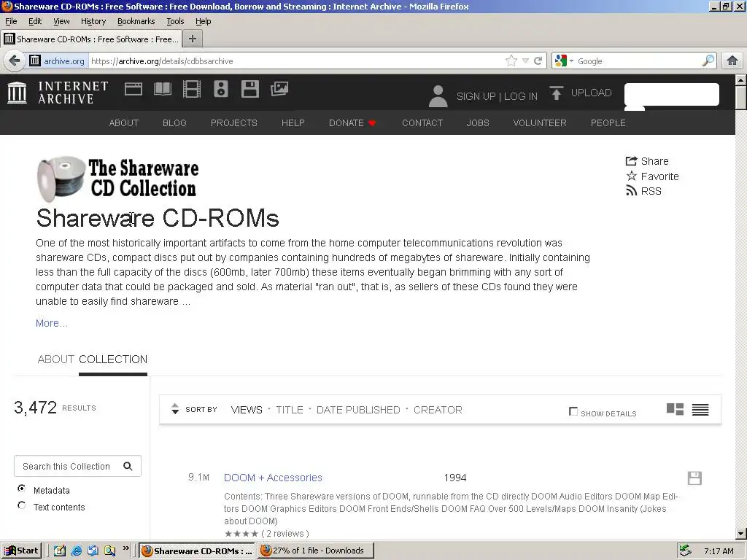Click the Firefox back arrow button
Screen dimensions: 747x560
pyautogui.click(x=15, y=61)
